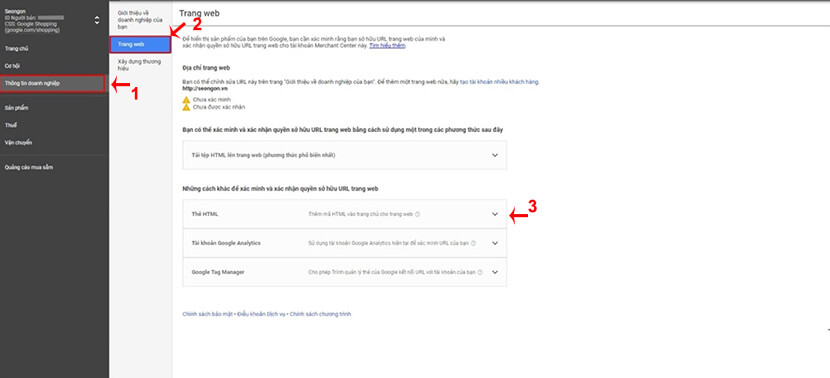Expand the Thẻ HTML row chevron
The image size is (830, 378).
pyautogui.click(x=495, y=214)
